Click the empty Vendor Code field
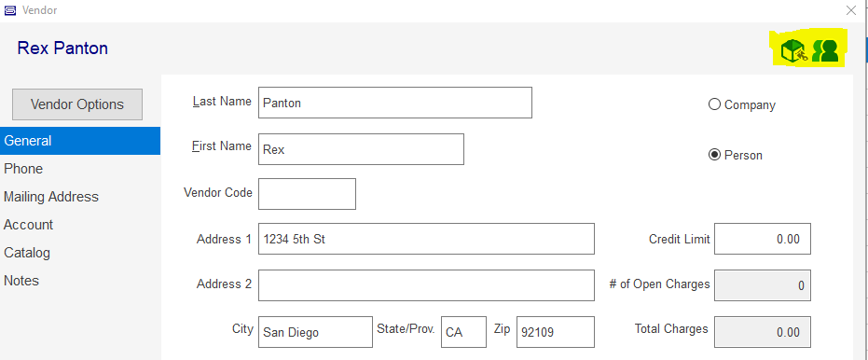 coord(308,194)
